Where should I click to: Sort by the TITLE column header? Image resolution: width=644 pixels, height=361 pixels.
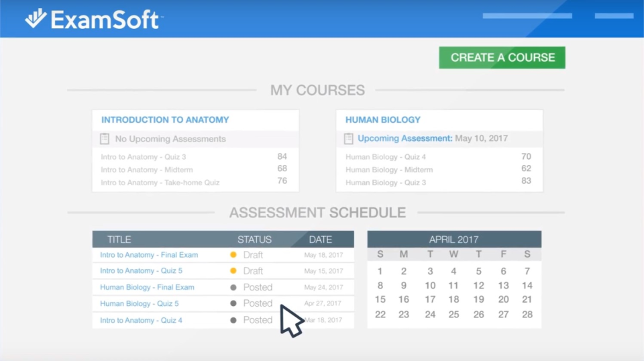pyautogui.click(x=119, y=240)
